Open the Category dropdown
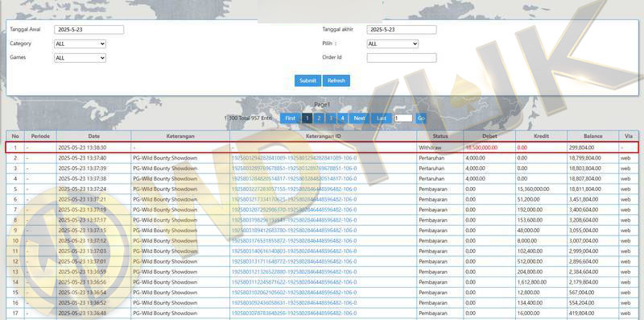 pyautogui.click(x=80, y=44)
